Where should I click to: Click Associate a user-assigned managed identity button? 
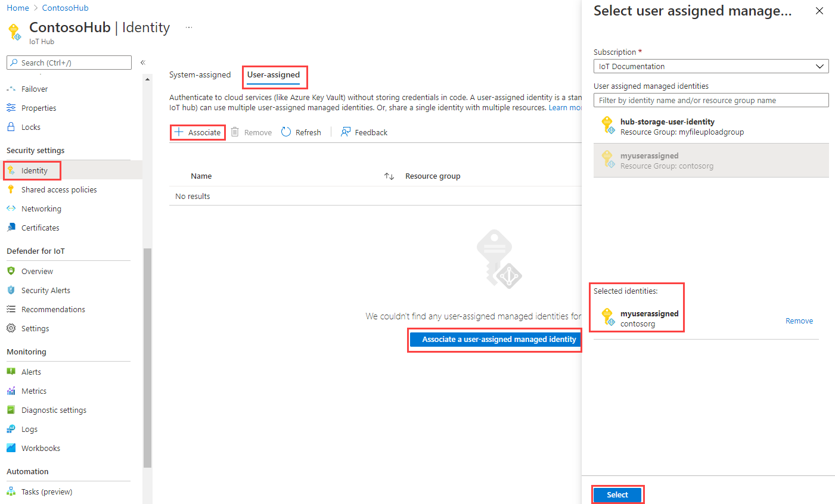(x=495, y=339)
